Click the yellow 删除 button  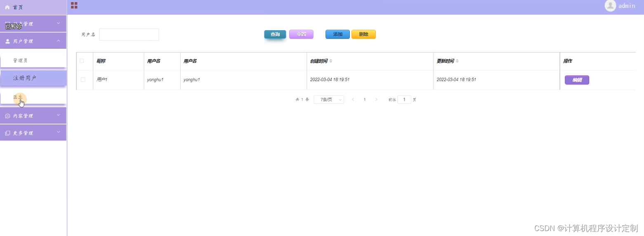click(x=363, y=34)
